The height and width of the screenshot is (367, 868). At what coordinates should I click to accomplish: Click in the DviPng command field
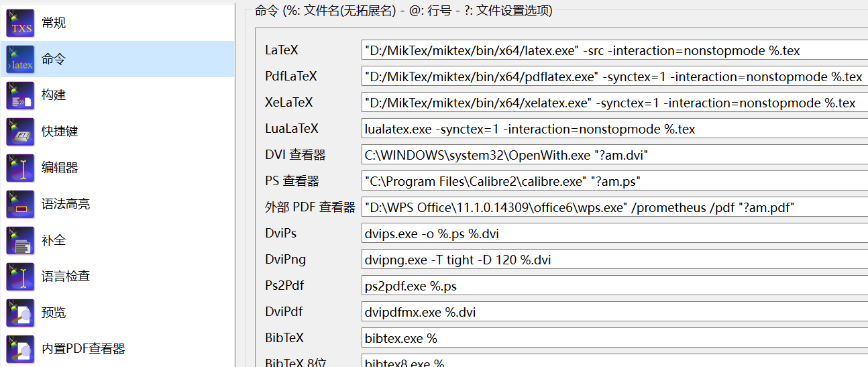(614, 260)
